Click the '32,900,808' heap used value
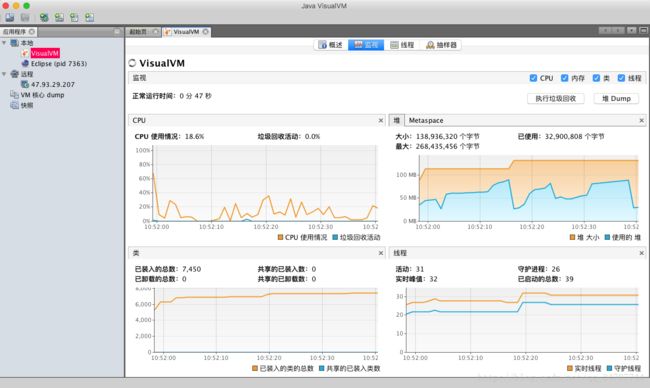The width and height of the screenshot is (650, 388). click(563, 136)
